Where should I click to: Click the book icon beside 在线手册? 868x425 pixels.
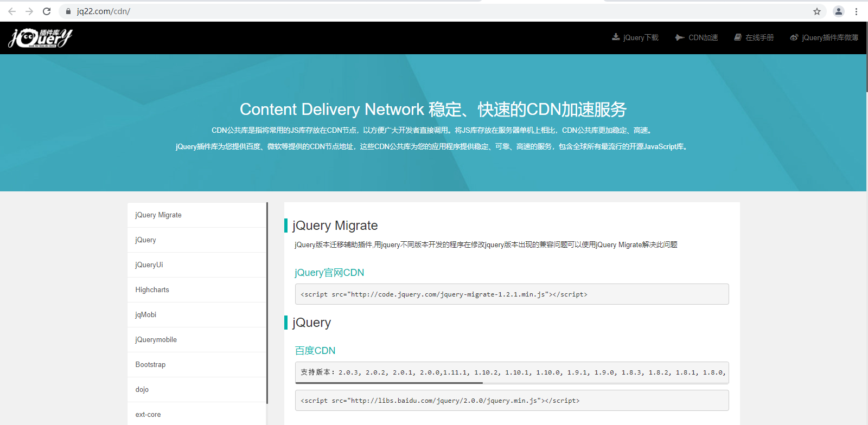(738, 37)
